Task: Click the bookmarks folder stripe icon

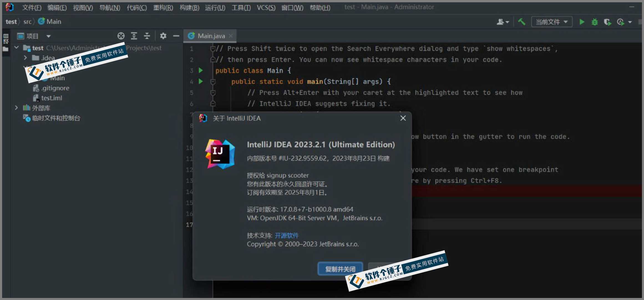Action: click(6, 49)
